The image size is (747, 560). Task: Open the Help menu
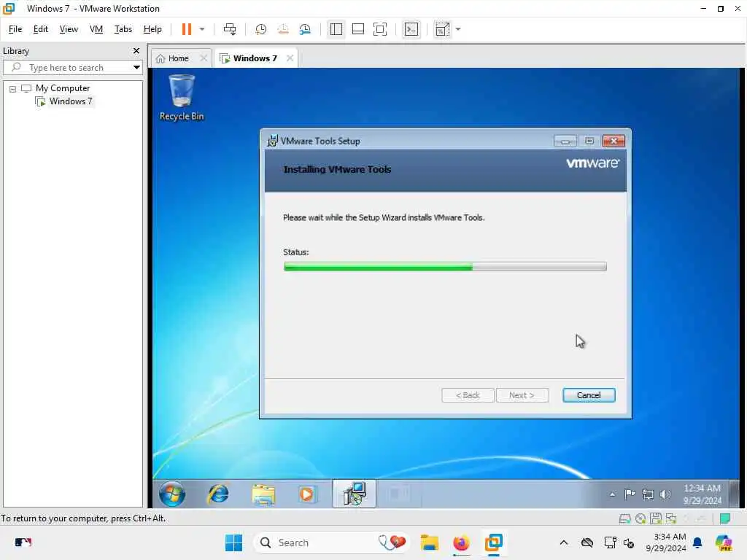coord(152,29)
